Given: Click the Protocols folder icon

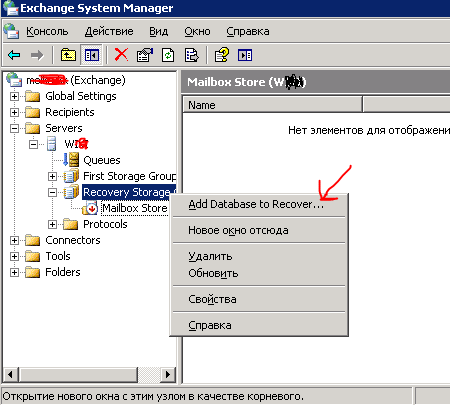Looking at the screenshot, I should click(x=71, y=224).
